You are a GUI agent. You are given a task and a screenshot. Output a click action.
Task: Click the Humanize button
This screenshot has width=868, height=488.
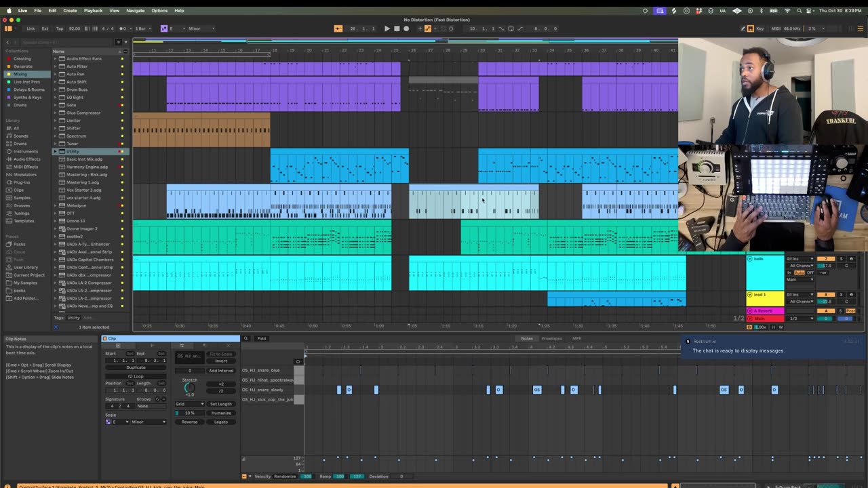pos(221,413)
